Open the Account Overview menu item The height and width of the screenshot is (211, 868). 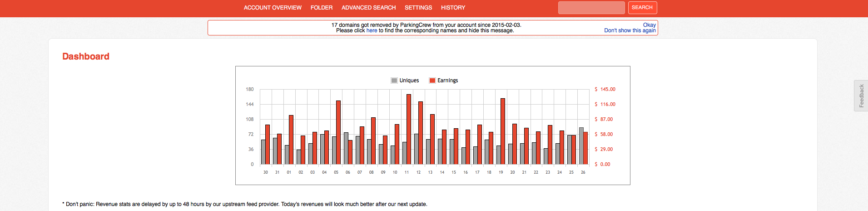272,8
